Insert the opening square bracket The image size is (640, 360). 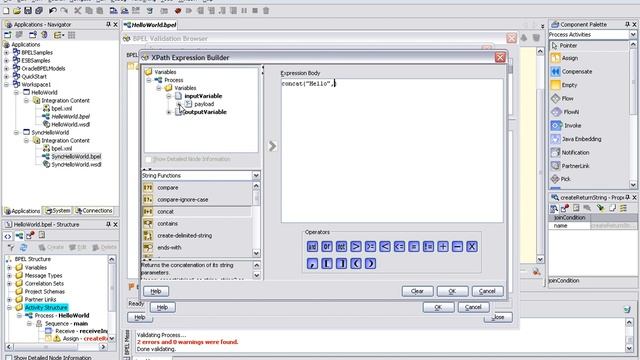[x=327, y=264]
